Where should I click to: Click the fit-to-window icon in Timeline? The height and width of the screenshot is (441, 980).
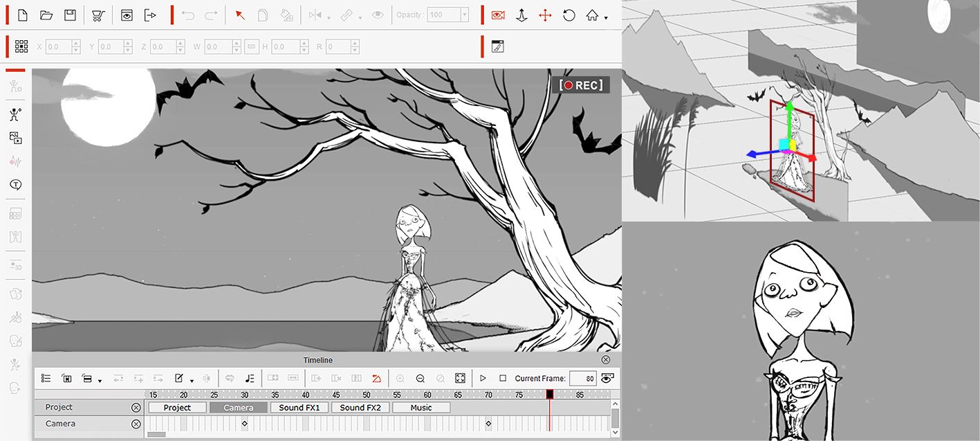(461, 378)
